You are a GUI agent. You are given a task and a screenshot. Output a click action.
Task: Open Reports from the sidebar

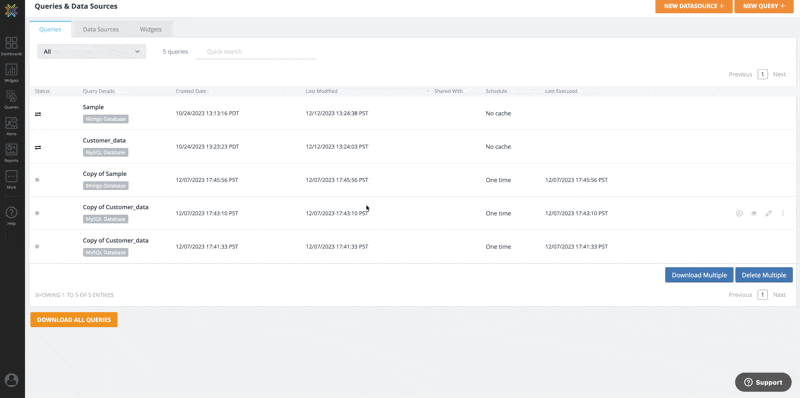tap(11, 152)
